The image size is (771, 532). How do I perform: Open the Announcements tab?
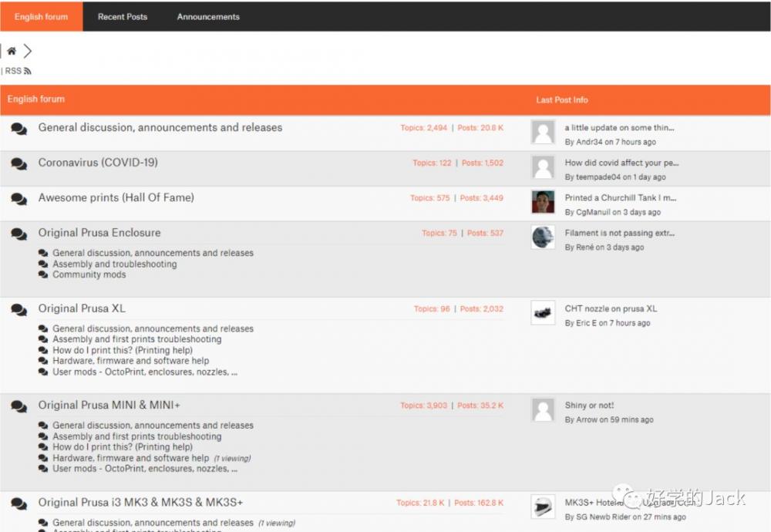pyautogui.click(x=208, y=17)
